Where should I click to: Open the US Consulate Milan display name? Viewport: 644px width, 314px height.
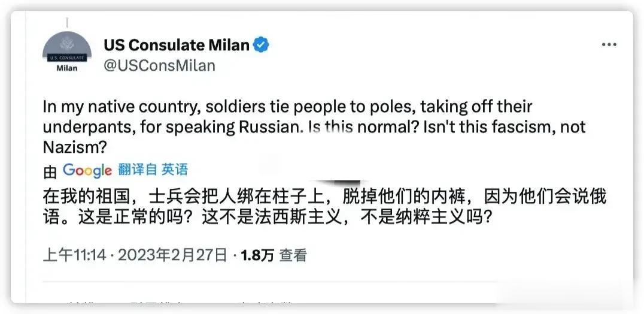click(177, 45)
